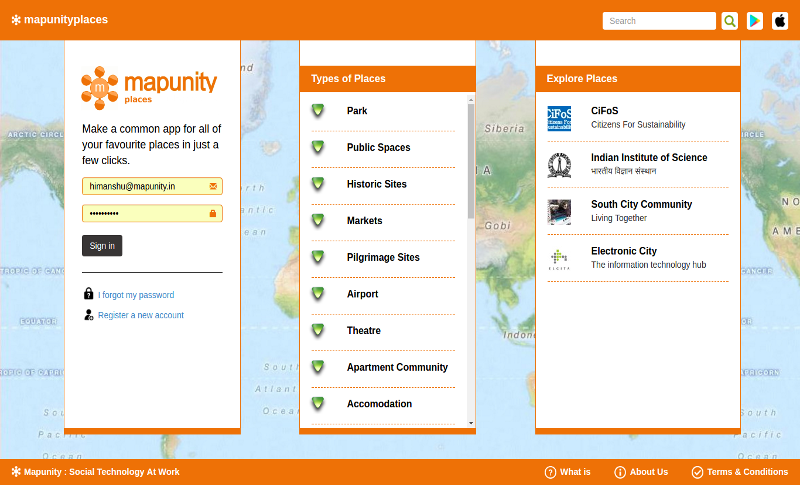Open the Apple App Store icon
Screen dimensions: 800x485
point(780,21)
